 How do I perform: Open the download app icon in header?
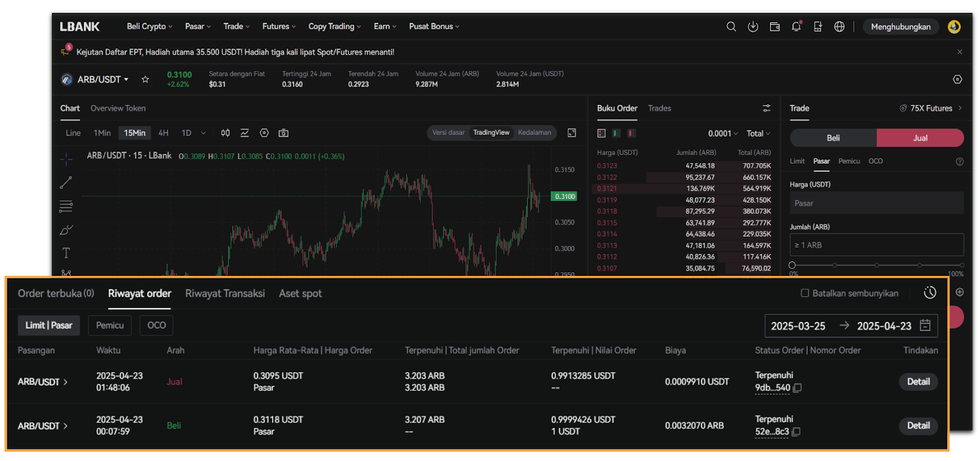pos(753,27)
